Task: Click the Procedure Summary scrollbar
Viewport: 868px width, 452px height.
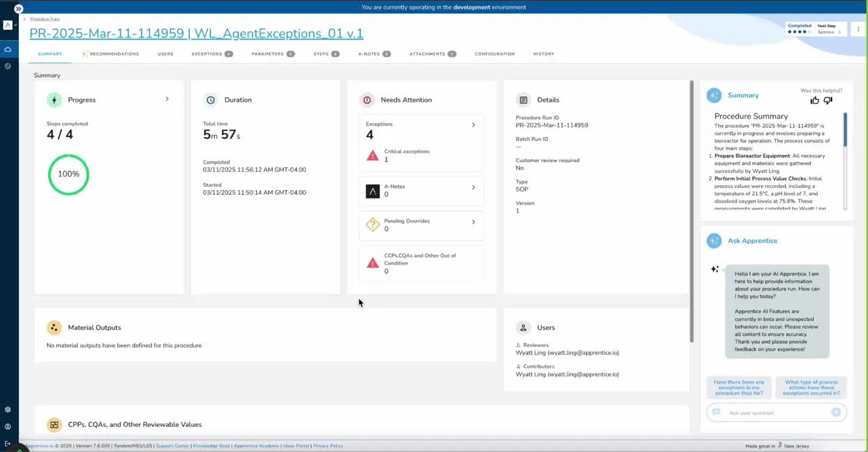Action: coord(846,129)
